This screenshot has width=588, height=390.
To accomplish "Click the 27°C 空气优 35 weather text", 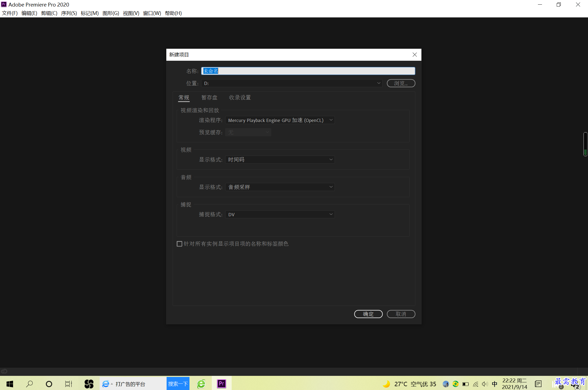I will coord(415,384).
